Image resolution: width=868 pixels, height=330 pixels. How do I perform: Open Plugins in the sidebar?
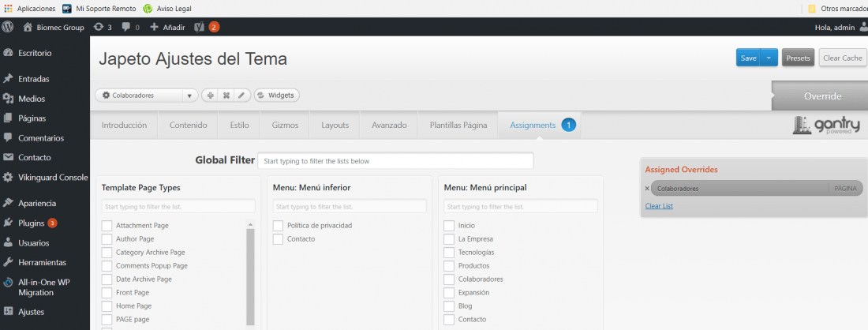point(31,223)
